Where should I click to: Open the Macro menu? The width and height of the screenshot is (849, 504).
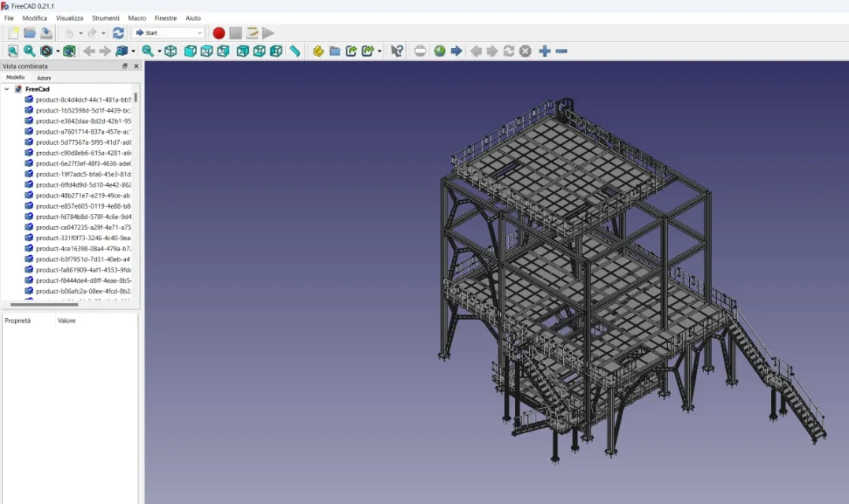(137, 18)
